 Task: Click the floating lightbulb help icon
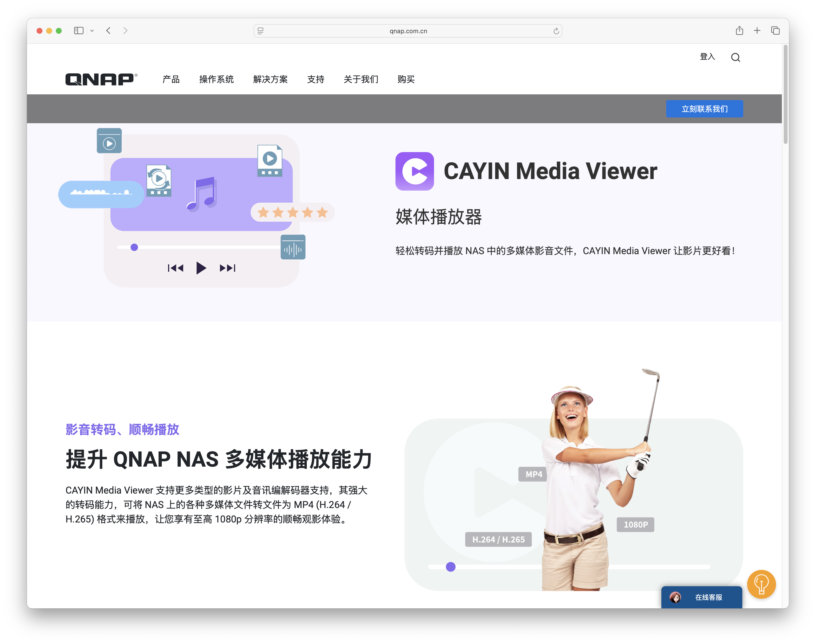pyautogui.click(x=761, y=584)
